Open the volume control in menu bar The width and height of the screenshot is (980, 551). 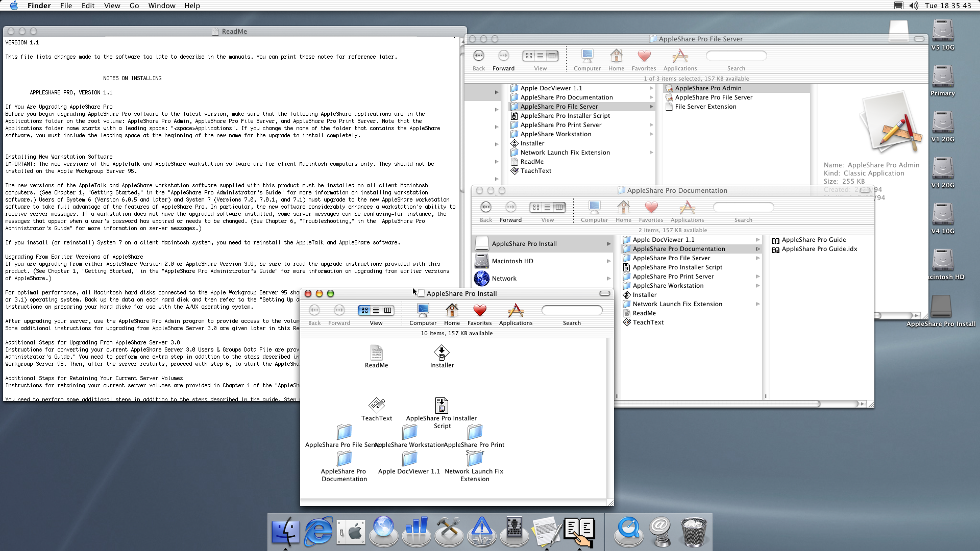coord(914,6)
